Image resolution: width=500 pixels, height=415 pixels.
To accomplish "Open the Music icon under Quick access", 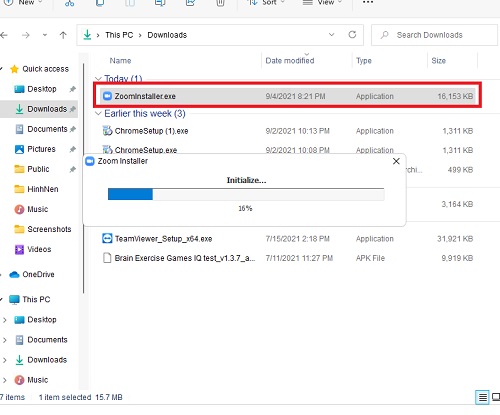I will 19,209.
